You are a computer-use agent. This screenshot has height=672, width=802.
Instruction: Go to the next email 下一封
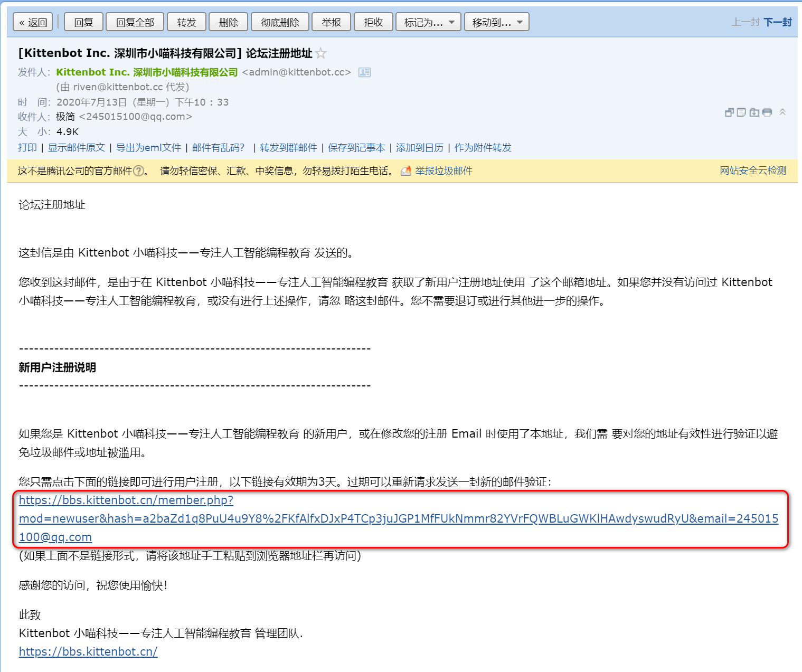[x=778, y=22]
